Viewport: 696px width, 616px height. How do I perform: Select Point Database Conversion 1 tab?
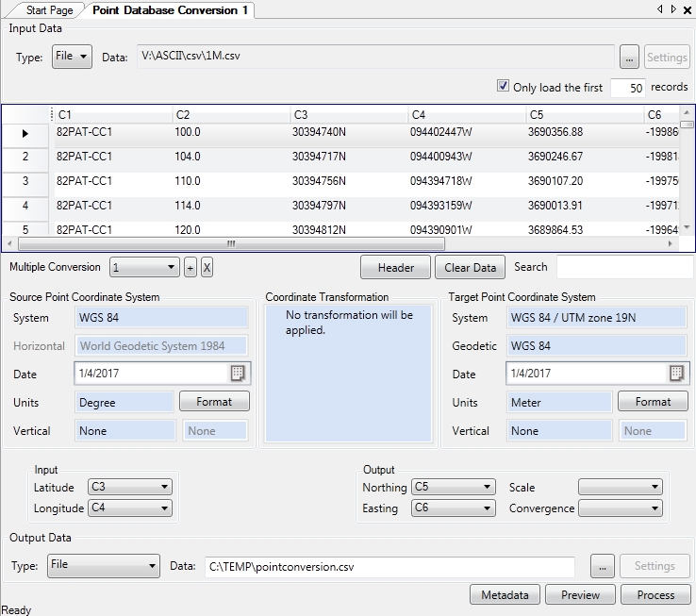point(170,9)
